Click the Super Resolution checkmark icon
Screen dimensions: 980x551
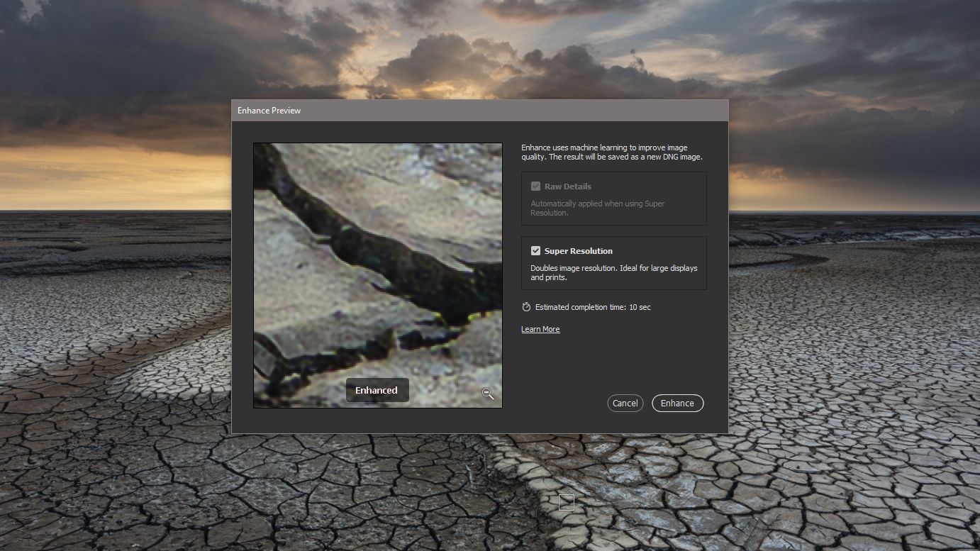click(537, 250)
